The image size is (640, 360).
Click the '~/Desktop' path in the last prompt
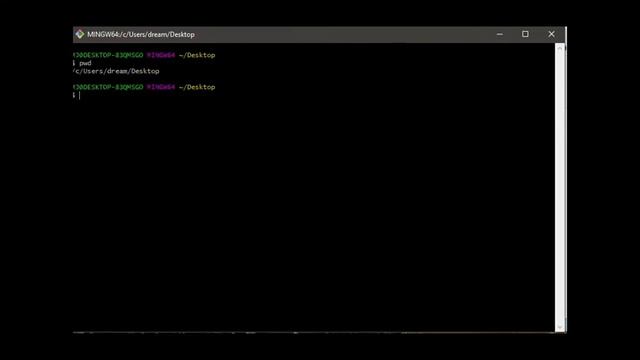point(197,87)
